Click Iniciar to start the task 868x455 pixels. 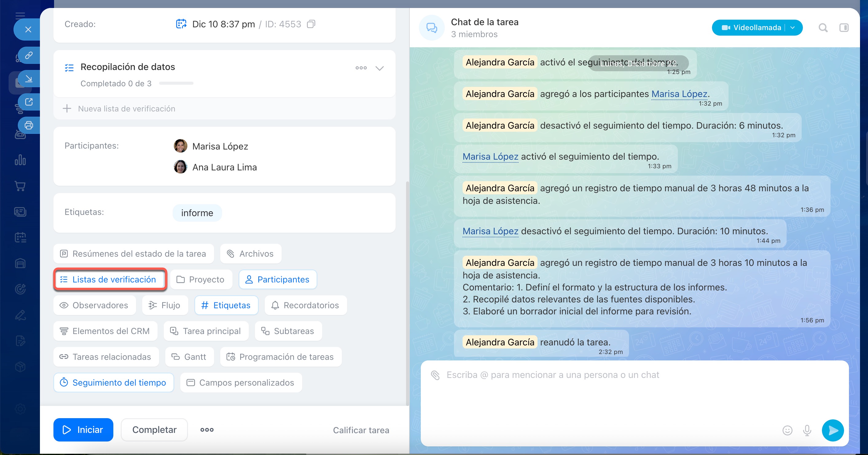point(83,430)
